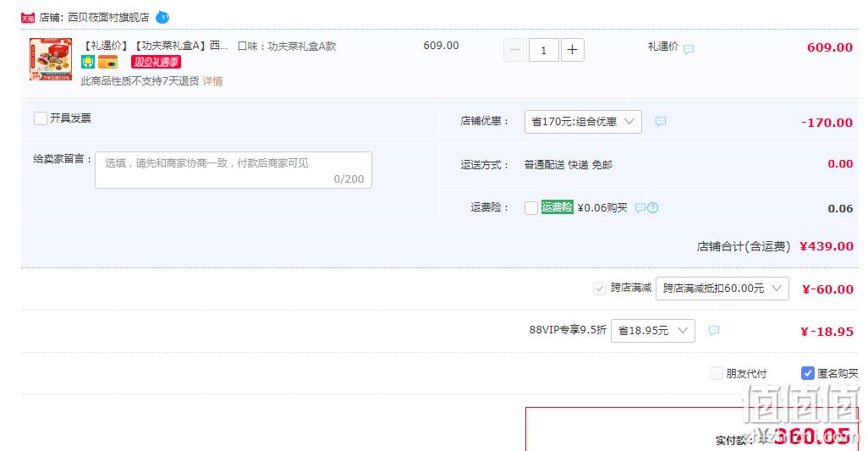Click the store name 西贝莜面村旗舰店
The image size is (868, 451).
[x=108, y=18]
